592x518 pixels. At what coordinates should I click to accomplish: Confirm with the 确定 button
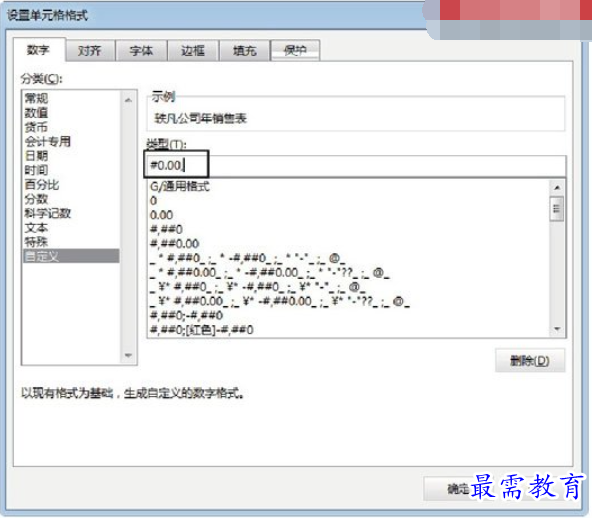458,489
